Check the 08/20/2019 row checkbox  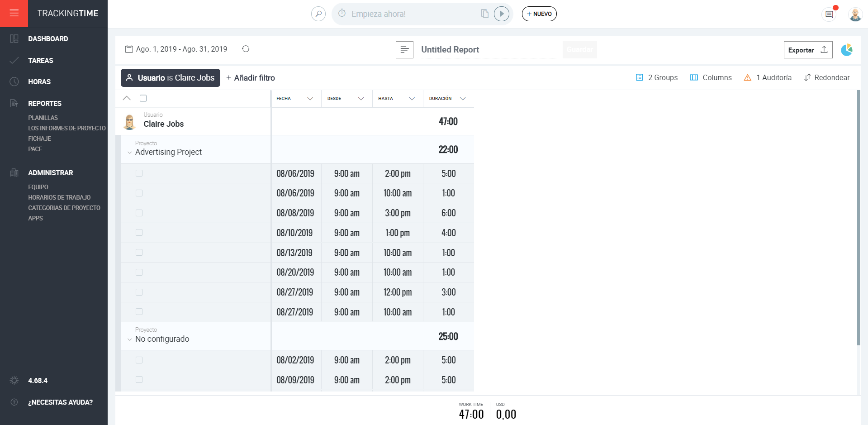click(139, 272)
